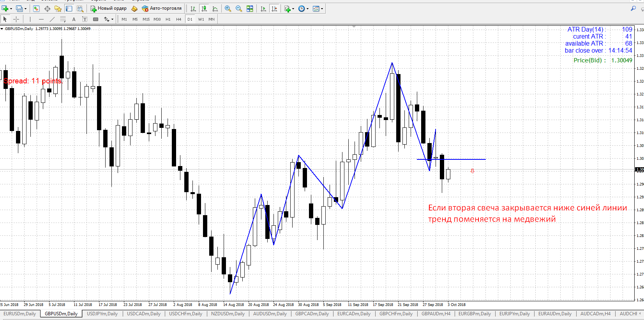The height and width of the screenshot is (320, 644).
Task: Expand the arrows objects dropdown
Action: [x=112, y=19]
